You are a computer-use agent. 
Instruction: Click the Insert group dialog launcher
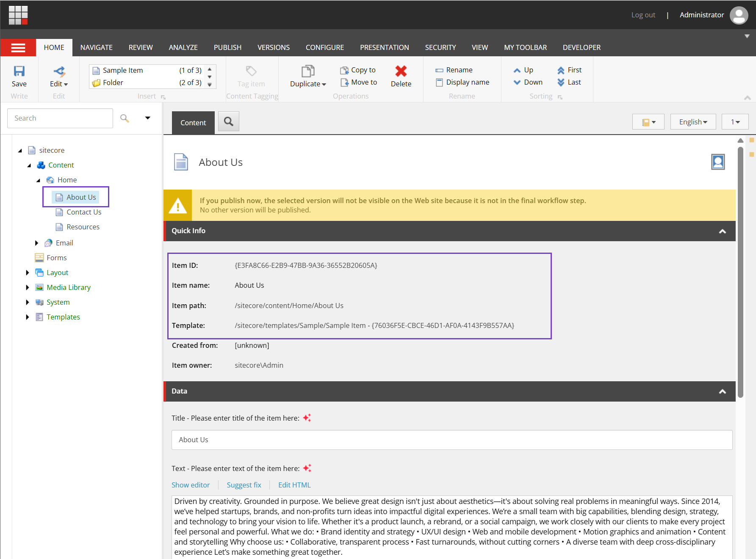[163, 97]
